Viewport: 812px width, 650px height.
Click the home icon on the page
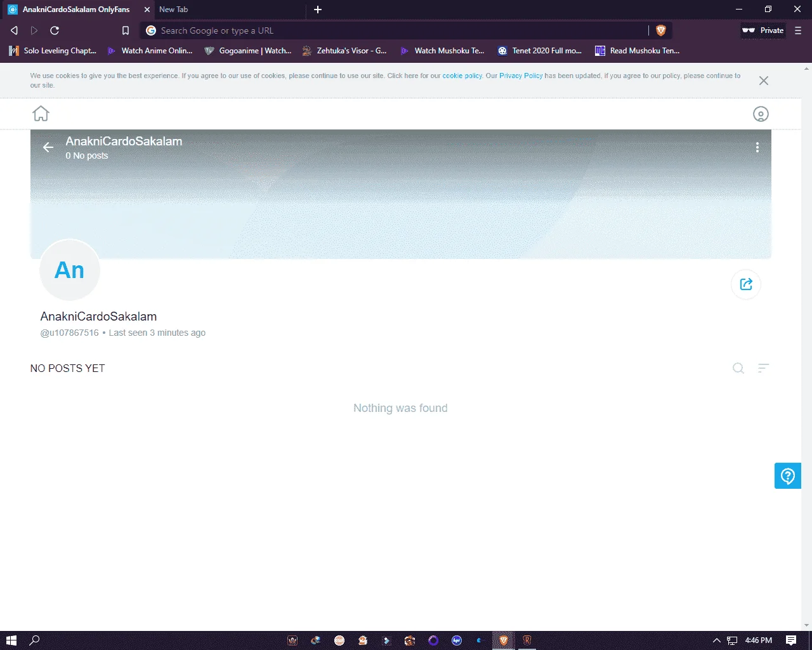[x=41, y=114]
